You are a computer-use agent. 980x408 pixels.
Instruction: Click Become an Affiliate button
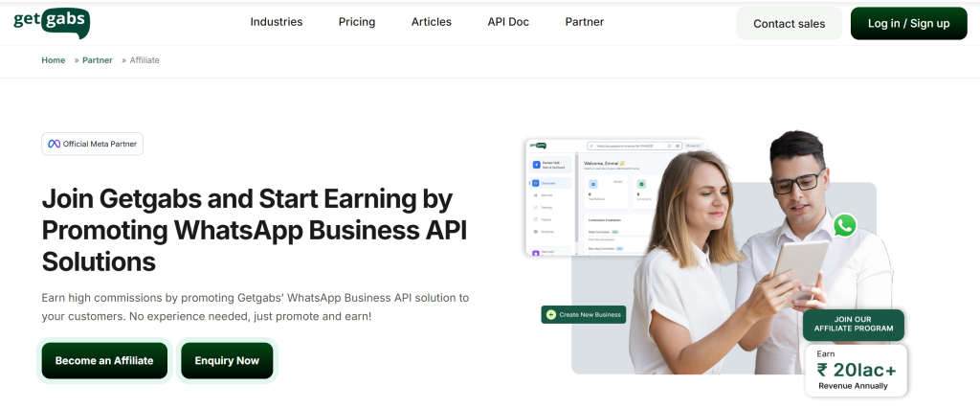point(104,360)
